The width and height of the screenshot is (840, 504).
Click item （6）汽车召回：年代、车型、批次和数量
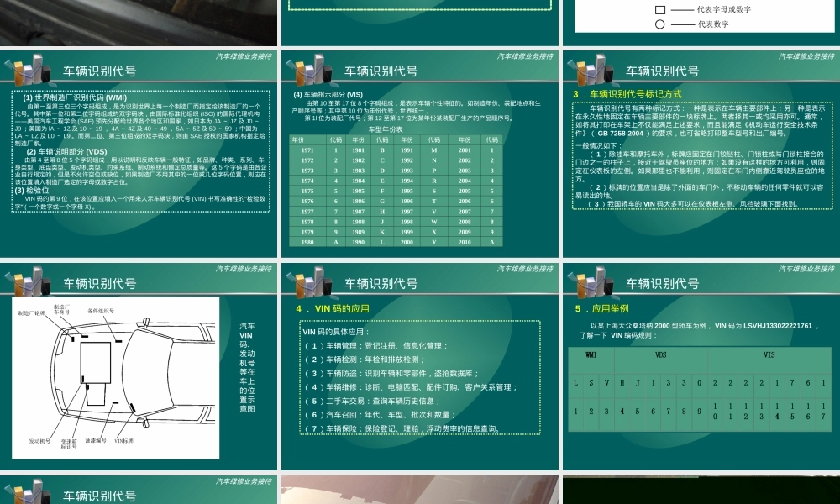[x=380, y=415]
